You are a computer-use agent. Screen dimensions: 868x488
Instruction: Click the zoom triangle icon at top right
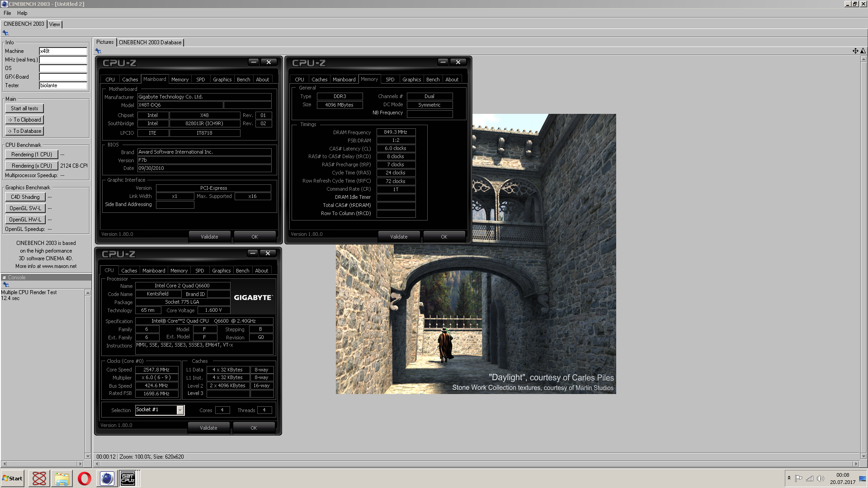click(x=863, y=51)
